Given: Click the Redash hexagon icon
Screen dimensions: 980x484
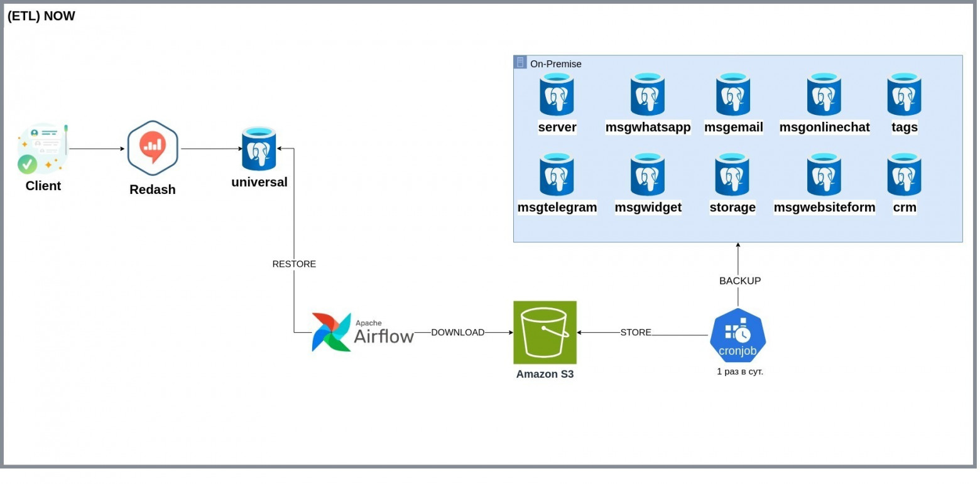Looking at the screenshot, I should [153, 148].
